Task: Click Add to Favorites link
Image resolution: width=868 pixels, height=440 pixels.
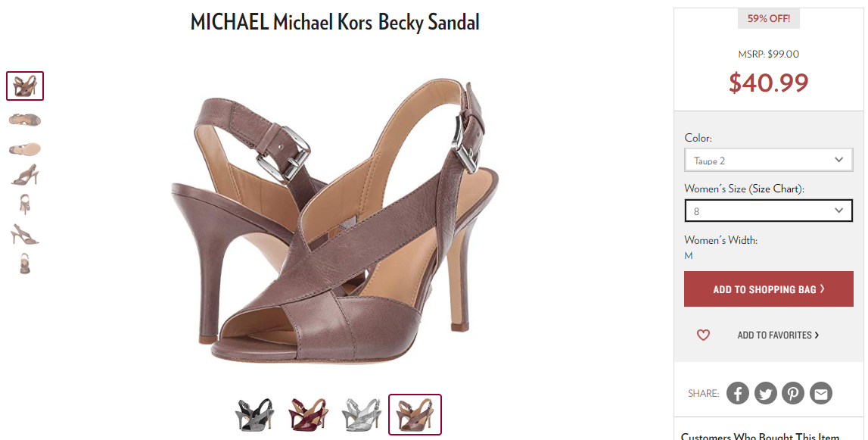Action: pyautogui.click(x=778, y=335)
